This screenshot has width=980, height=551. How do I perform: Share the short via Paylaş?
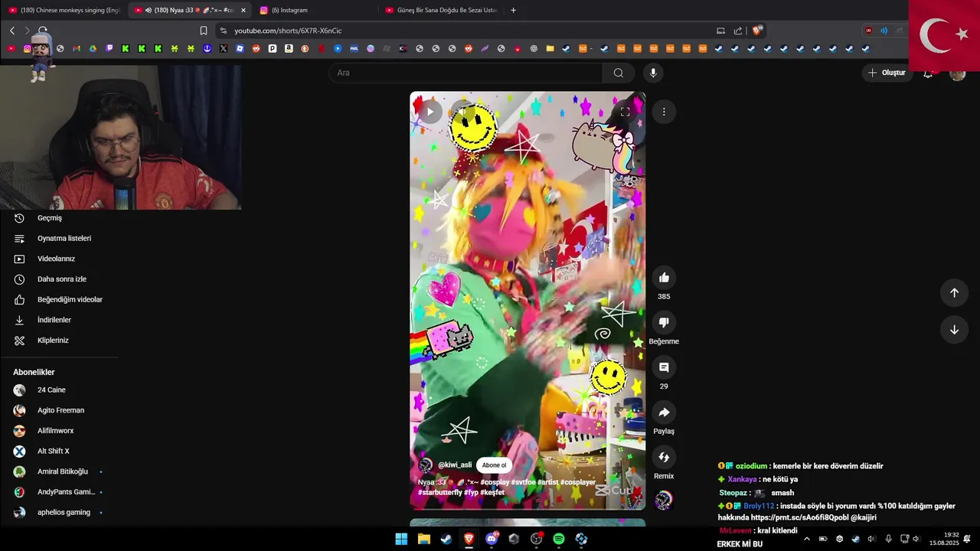[x=664, y=412]
